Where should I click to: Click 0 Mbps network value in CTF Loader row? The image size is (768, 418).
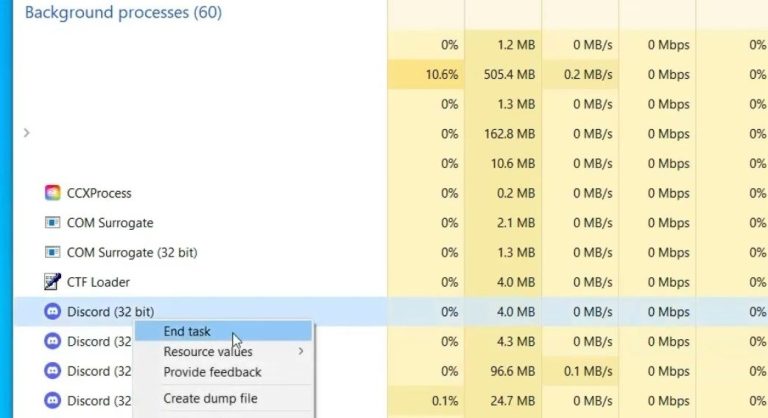(669, 282)
